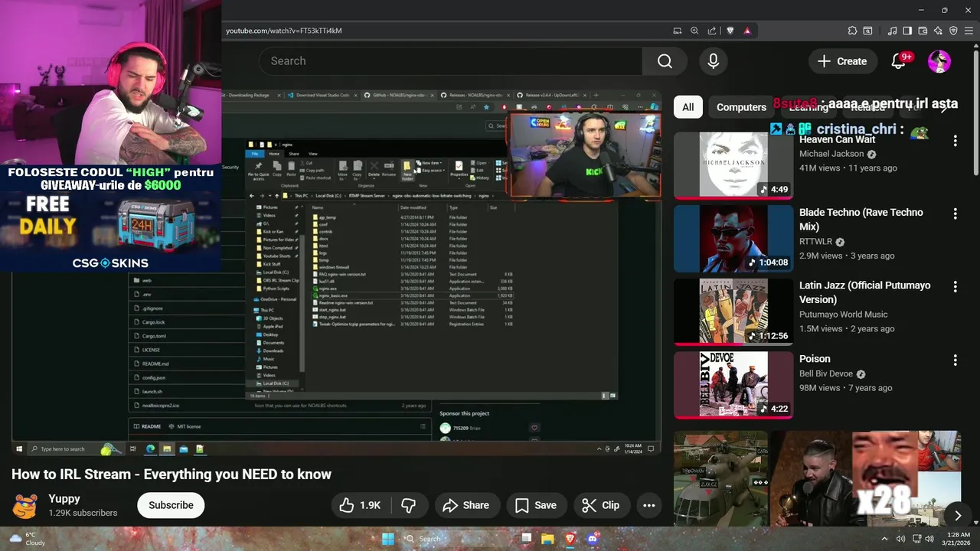Open more actions ellipsis under the video

[x=648, y=505]
